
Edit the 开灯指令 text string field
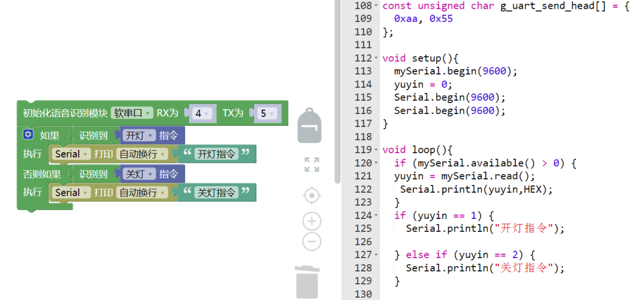[216, 154]
